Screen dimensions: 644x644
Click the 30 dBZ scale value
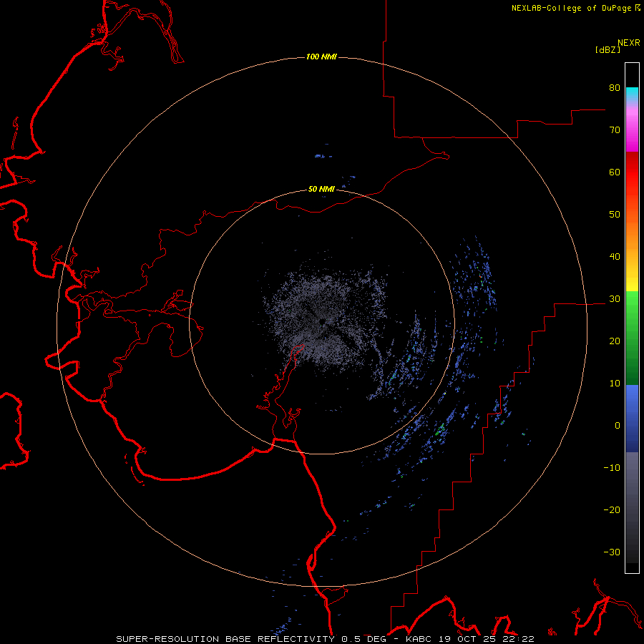click(x=615, y=299)
